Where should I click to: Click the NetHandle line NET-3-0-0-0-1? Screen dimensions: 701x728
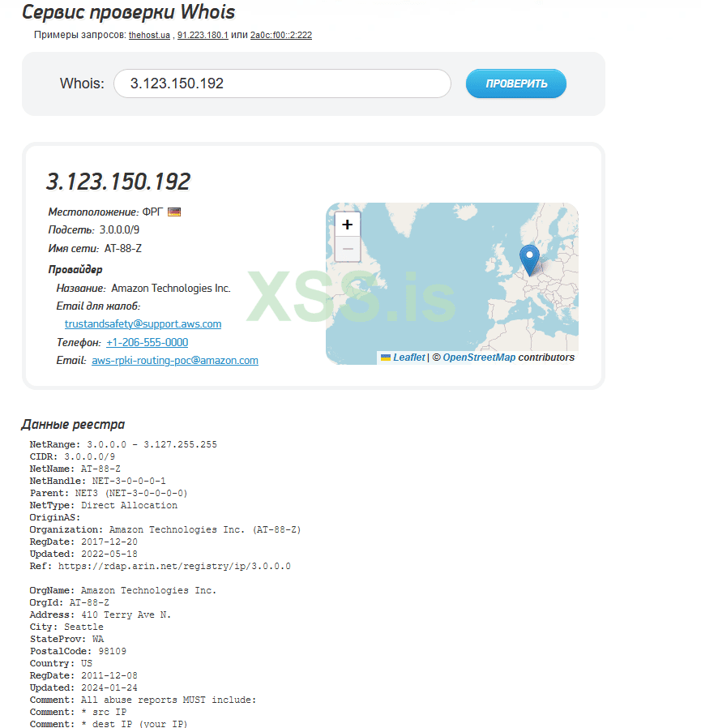(97, 481)
